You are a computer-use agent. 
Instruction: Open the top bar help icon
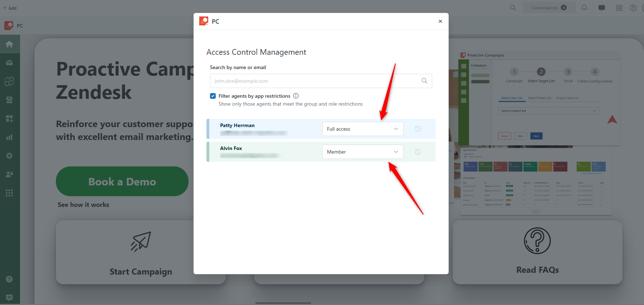pyautogui.click(x=633, y=8)
